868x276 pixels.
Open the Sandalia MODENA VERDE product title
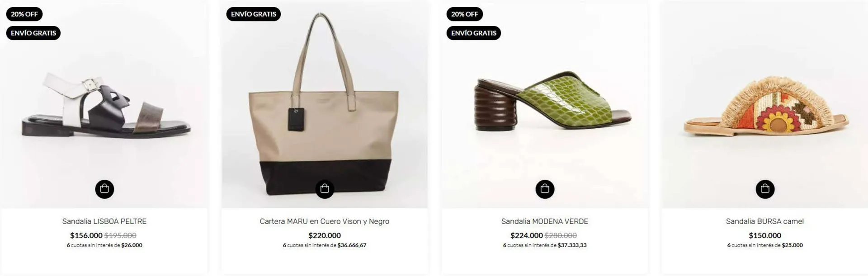pyautogui.click(x=545, y=221)
